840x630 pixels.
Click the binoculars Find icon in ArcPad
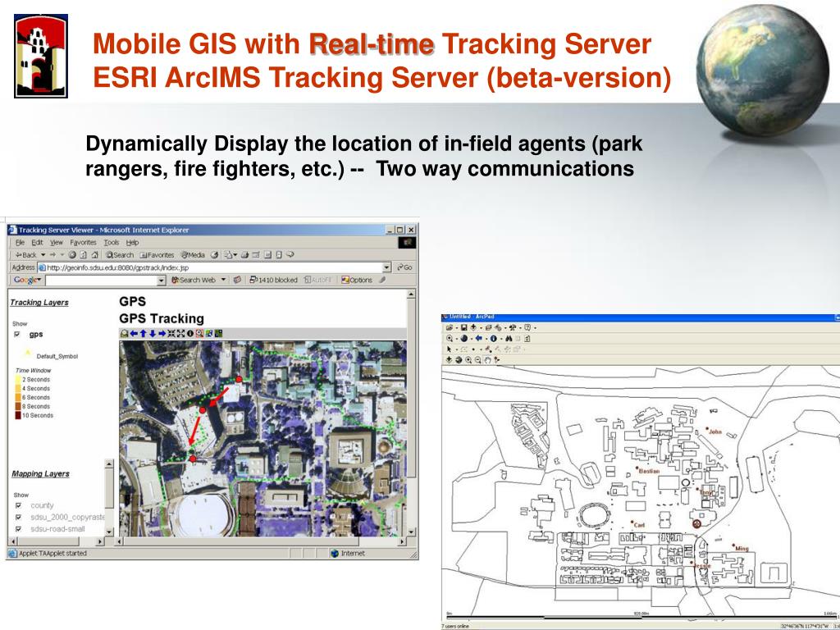click(x=509, y=339)
